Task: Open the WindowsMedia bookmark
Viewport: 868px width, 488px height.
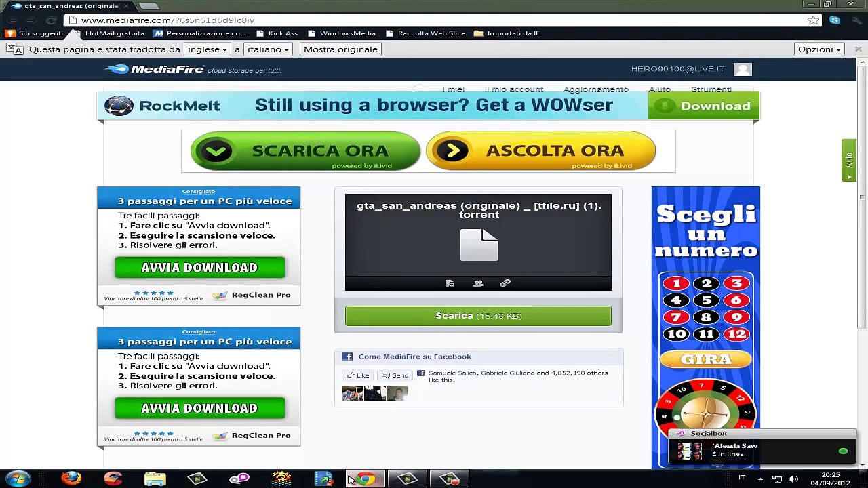Action: tap(341, 33)
